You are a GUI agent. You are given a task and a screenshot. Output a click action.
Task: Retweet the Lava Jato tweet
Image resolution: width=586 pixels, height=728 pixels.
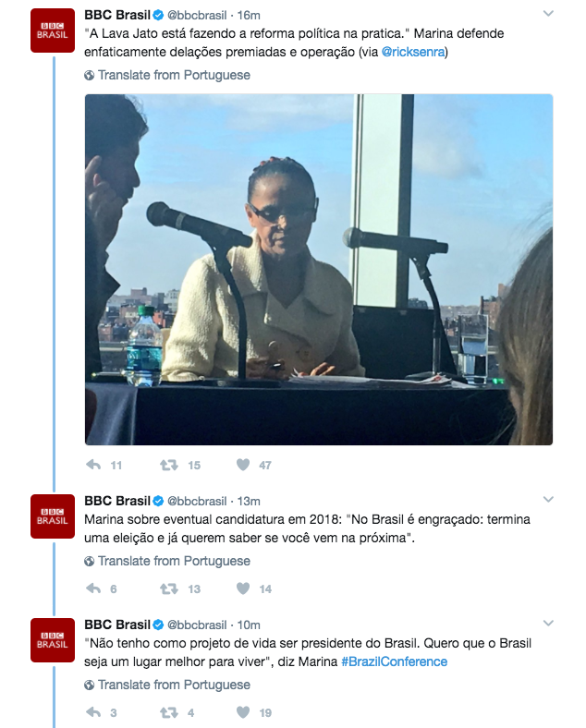(169, 465)
